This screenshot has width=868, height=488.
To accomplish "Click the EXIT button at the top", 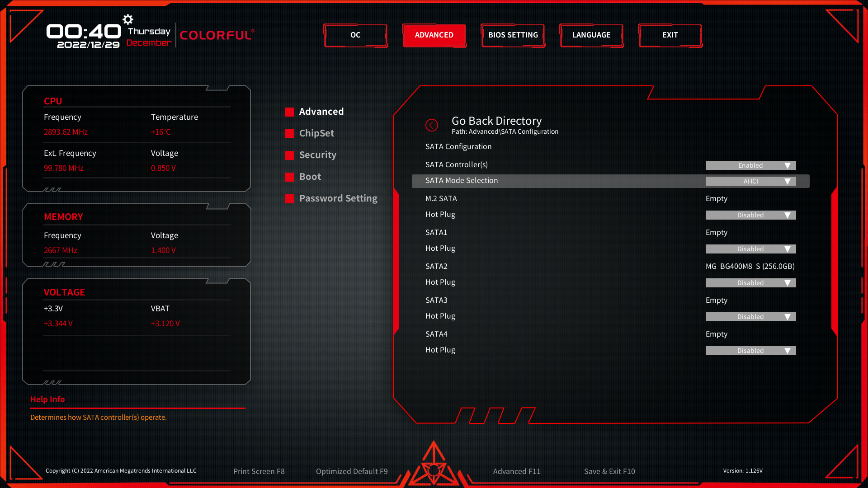I will [670, 35].
